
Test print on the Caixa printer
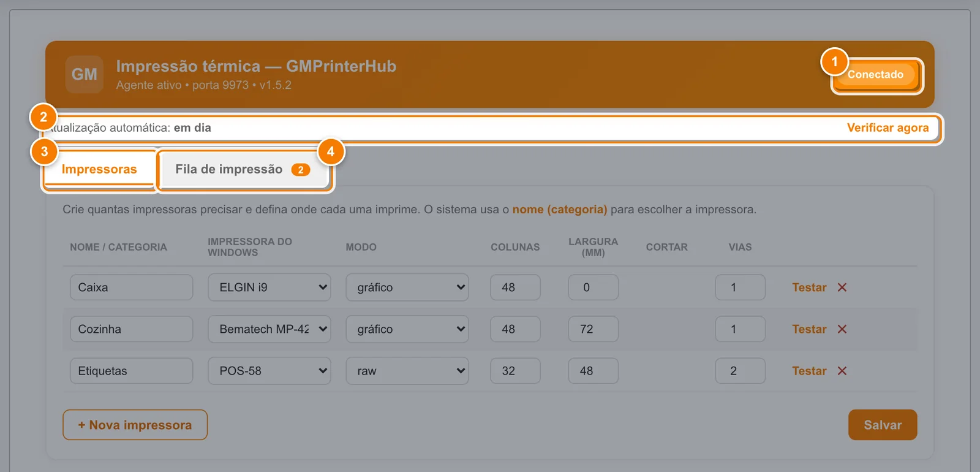[809, 287]
